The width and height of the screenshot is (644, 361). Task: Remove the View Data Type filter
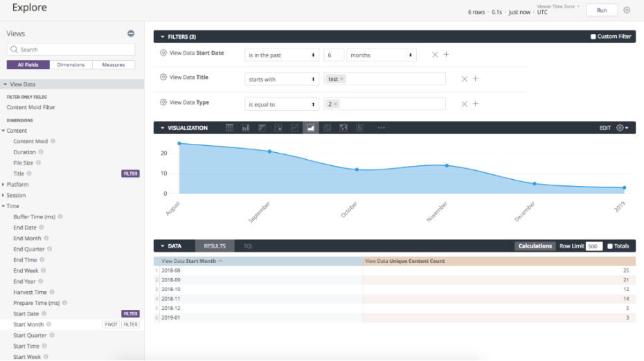[x=465, y=104]
